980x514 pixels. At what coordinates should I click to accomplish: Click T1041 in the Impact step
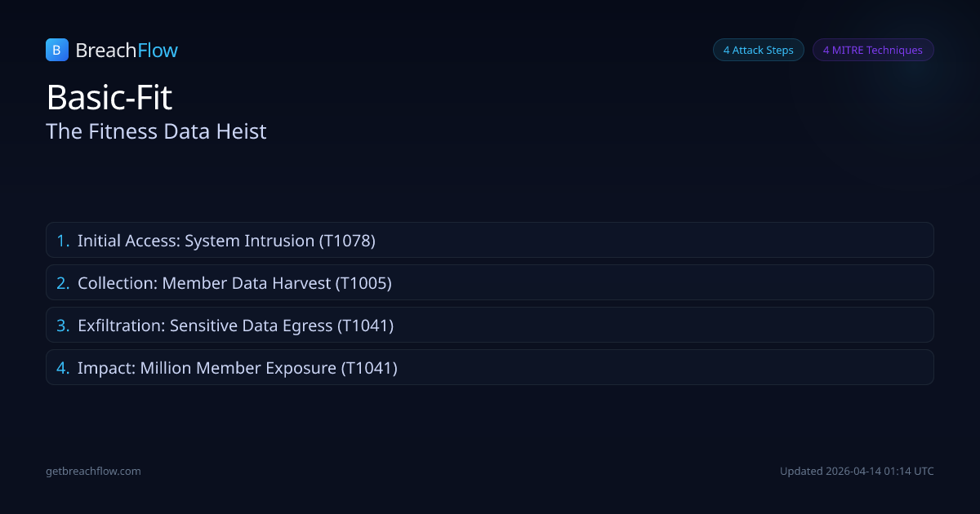369,368
